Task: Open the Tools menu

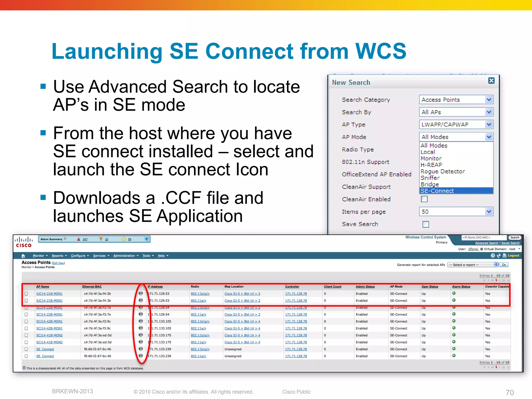Action: (148, 256)
